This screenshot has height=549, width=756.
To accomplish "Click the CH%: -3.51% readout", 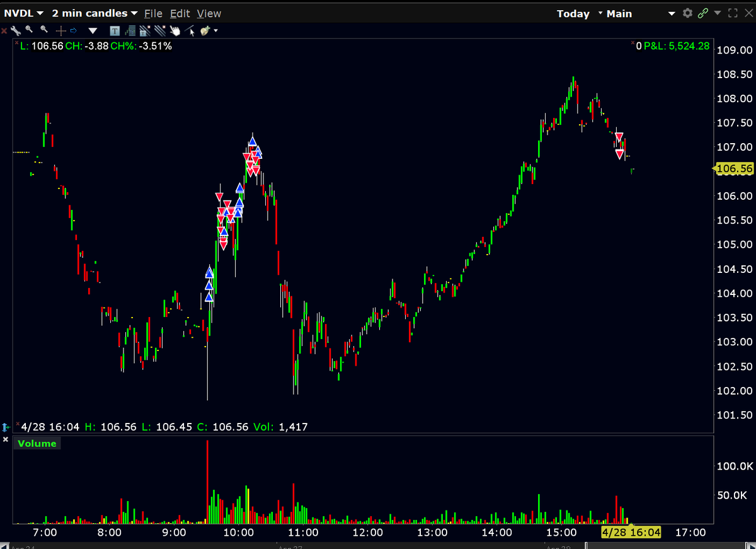I will 141,46.
